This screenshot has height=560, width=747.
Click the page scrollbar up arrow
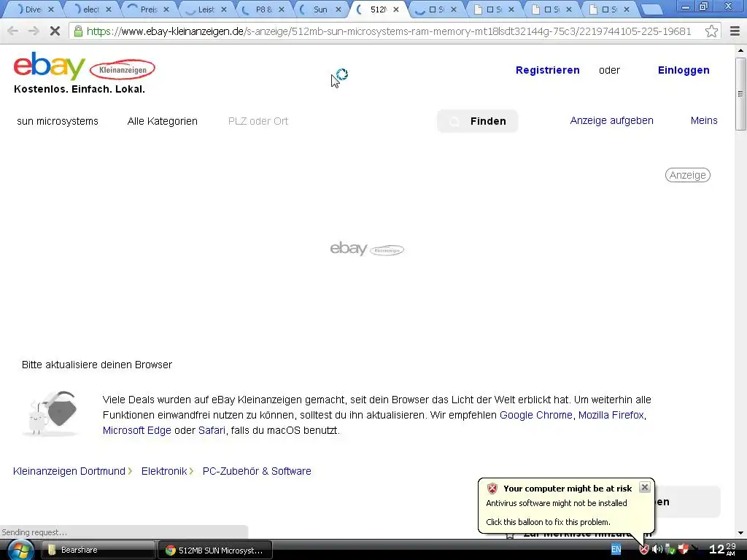[740, 50]
